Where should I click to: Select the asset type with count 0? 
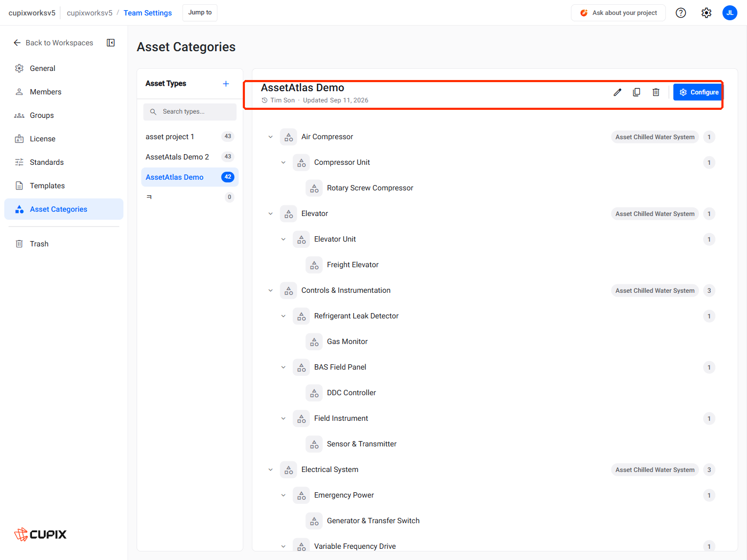click(190, 197)
